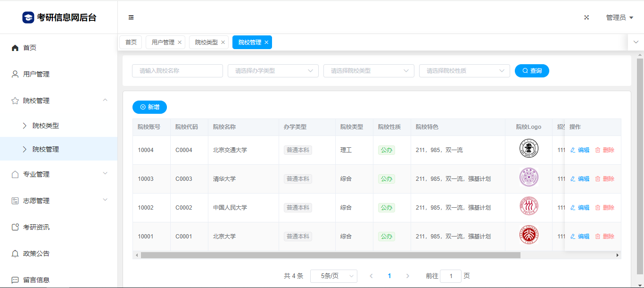Click the 政策公告 bell icon
This screenshot has height=288, width=644.
pos(15,254)
